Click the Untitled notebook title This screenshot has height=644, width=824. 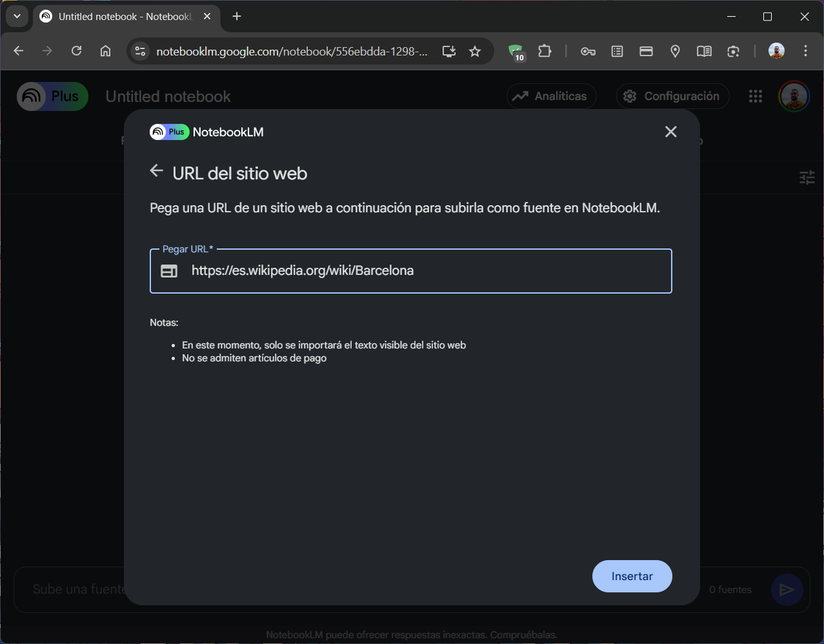(x=168, y=97)
